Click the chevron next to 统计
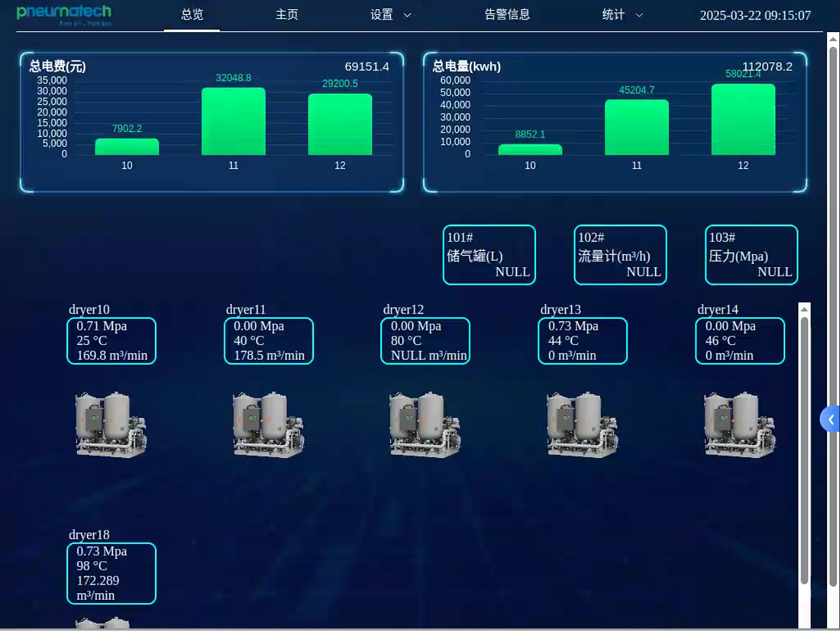This screenshot has height=631, width=840. pos(639,15)
